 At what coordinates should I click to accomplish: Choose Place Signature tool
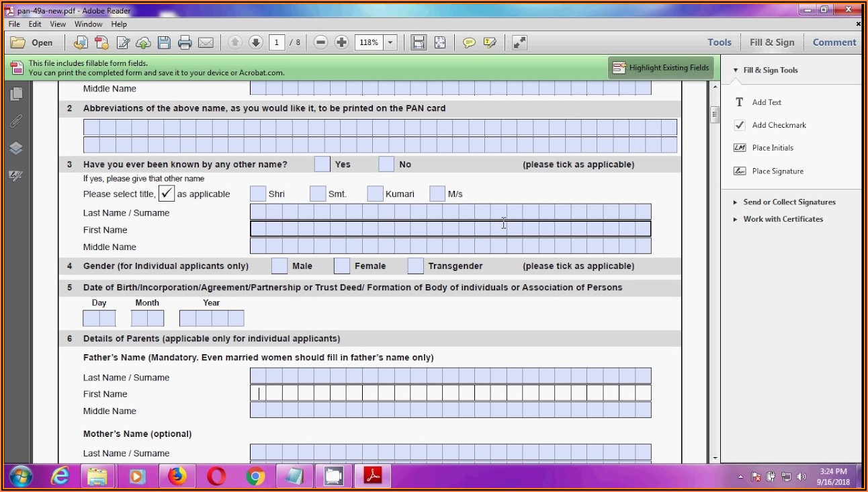pos(777,171)
